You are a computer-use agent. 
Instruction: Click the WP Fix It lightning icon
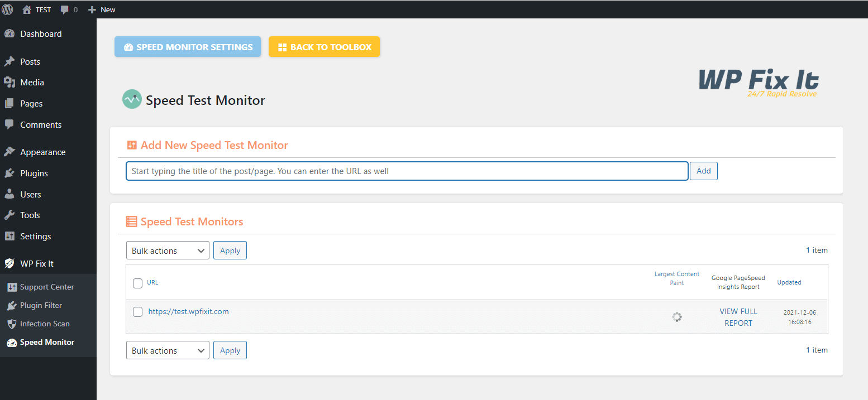coord(9,263)
